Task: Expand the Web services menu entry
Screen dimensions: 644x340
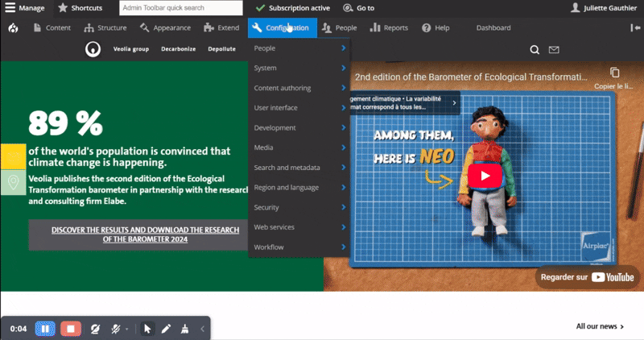Action: [298, 227]
